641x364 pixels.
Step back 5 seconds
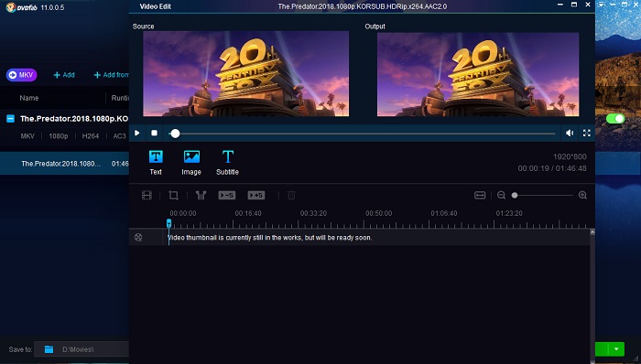(227, 196)
